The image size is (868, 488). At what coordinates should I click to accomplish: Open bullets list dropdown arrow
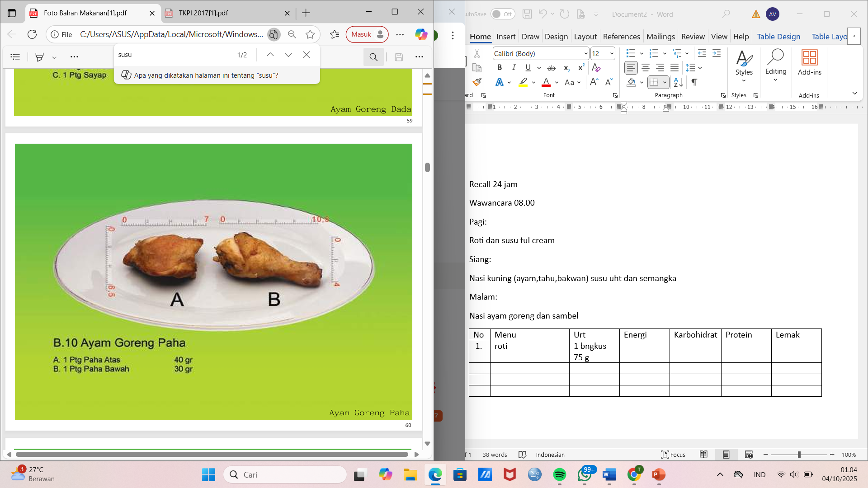[x=642, y=54]
